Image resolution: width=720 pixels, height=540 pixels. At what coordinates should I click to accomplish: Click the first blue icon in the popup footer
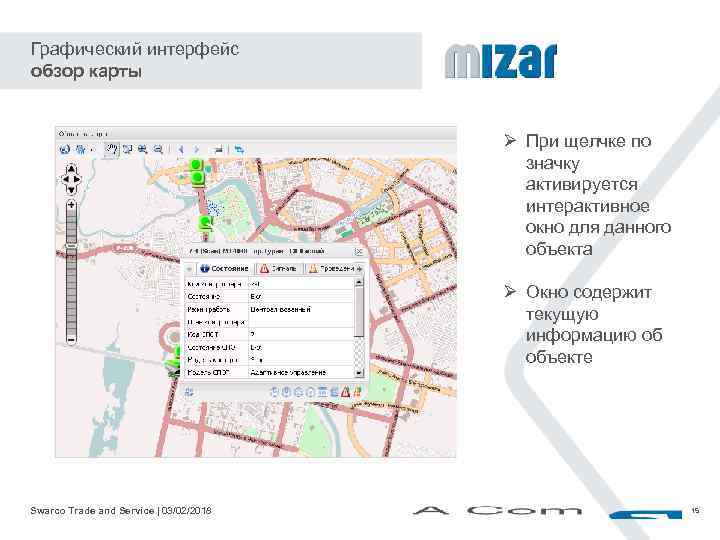click(x=274, y=392)
